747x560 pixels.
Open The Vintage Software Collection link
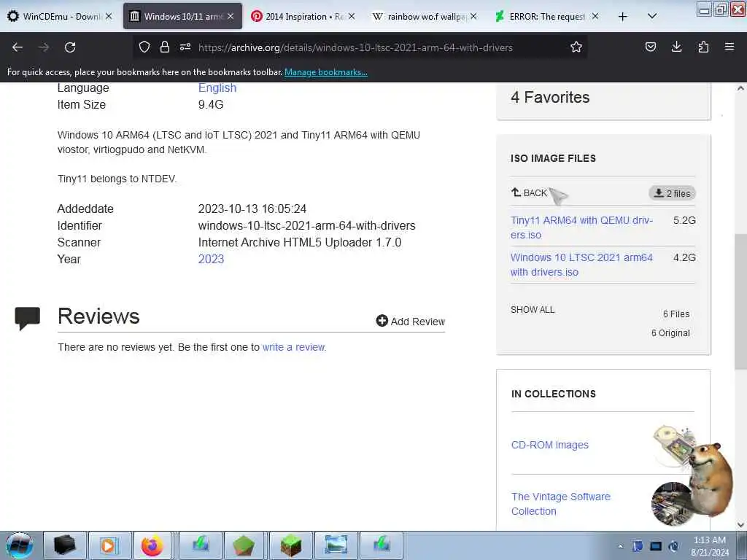click(561, 504)
